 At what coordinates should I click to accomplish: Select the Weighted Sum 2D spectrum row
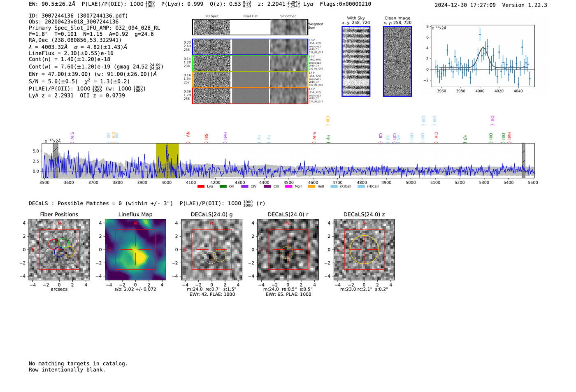(x=250, y=27)
